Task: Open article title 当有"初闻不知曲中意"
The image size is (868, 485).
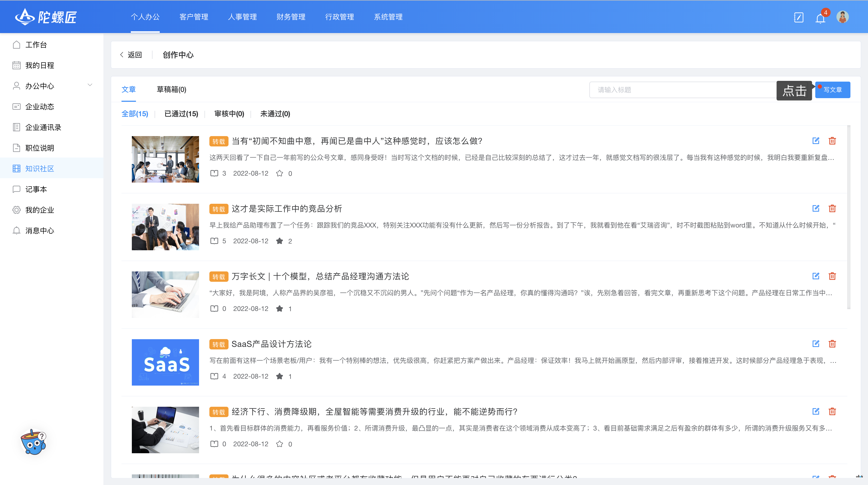Action: (357, 141)
